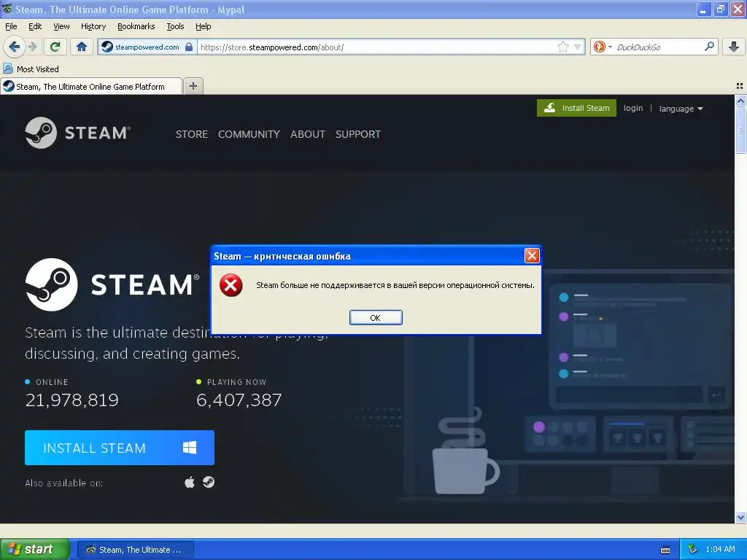Image resolution: width=747 pixels, height=560 pixels.
Task: Click OK in the Steam error dialog
Action: click(x=376, y=318)
